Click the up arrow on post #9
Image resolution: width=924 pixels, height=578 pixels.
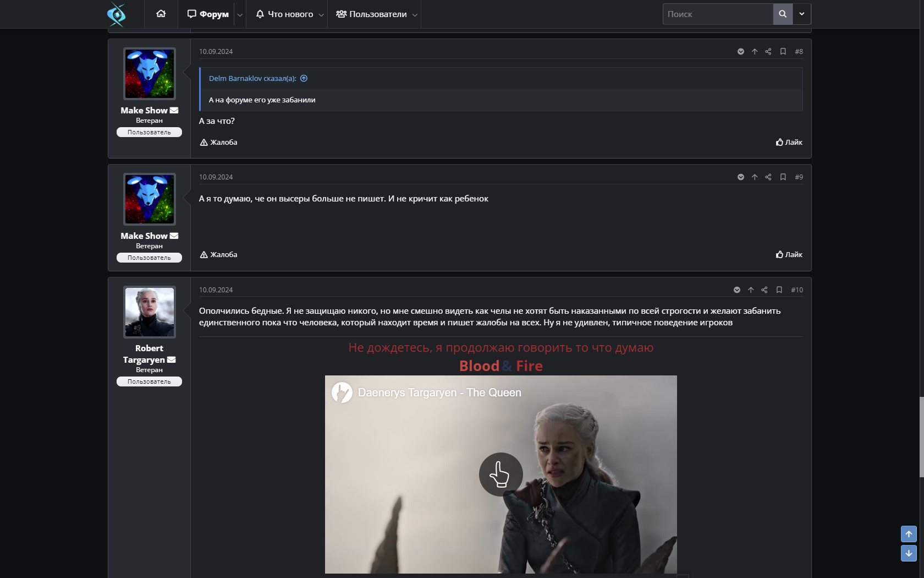pos(755,177)
